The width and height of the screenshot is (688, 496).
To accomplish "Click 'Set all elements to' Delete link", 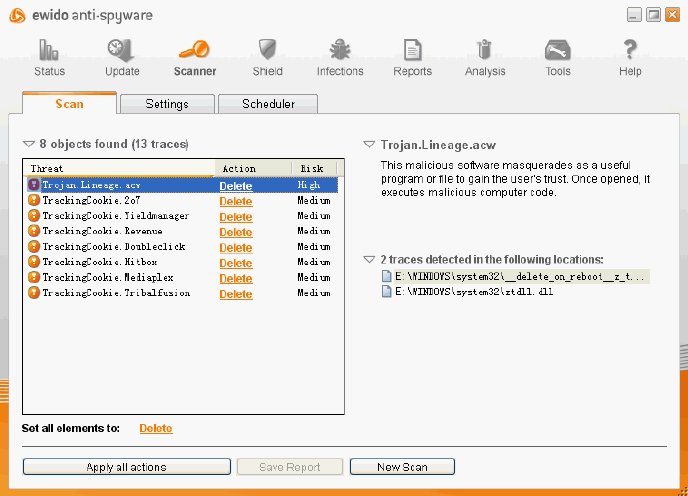I will 155,428.
